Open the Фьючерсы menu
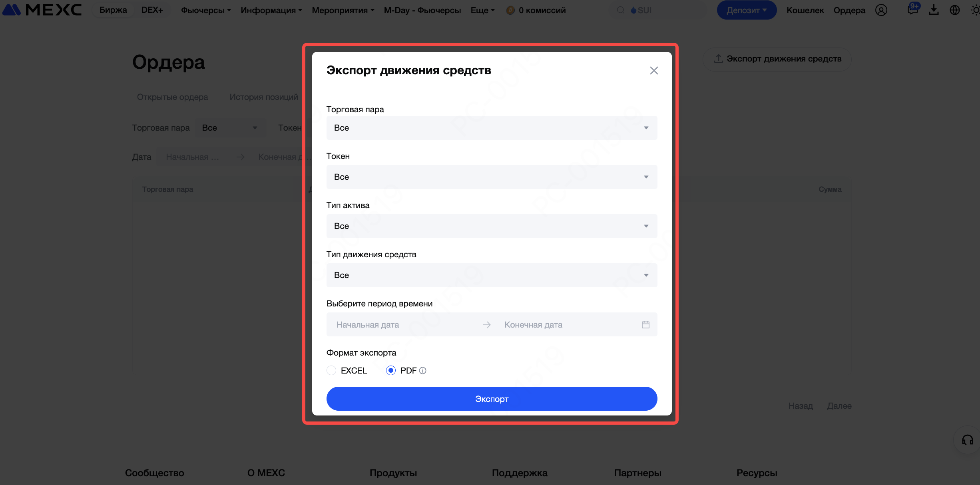980x485 pixels. [x=206, y=10]
